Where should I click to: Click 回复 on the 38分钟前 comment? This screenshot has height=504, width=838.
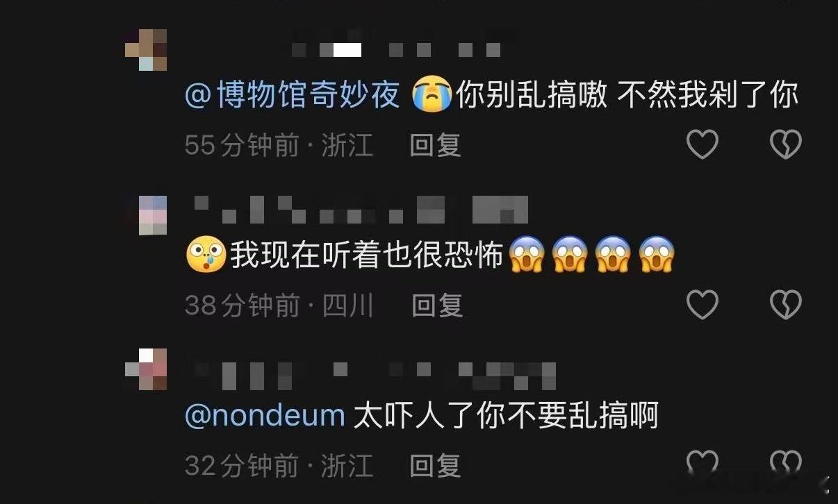click(437, 305)
